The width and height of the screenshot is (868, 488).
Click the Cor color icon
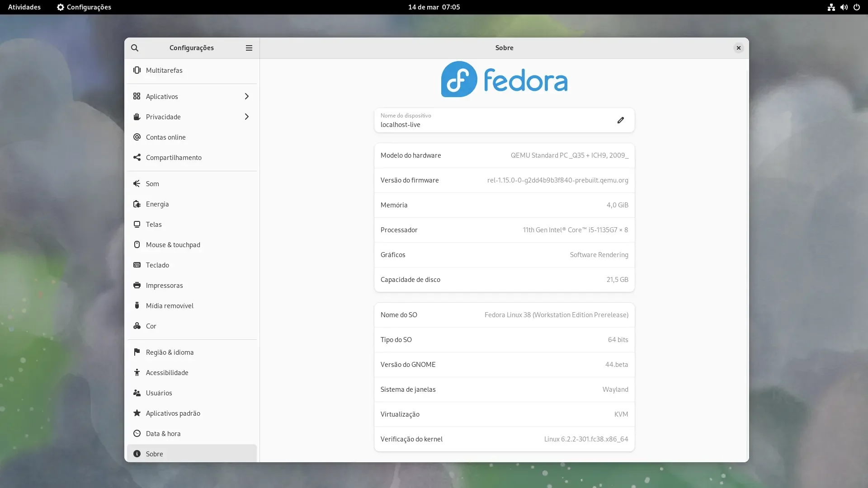[x=137, y=326]
